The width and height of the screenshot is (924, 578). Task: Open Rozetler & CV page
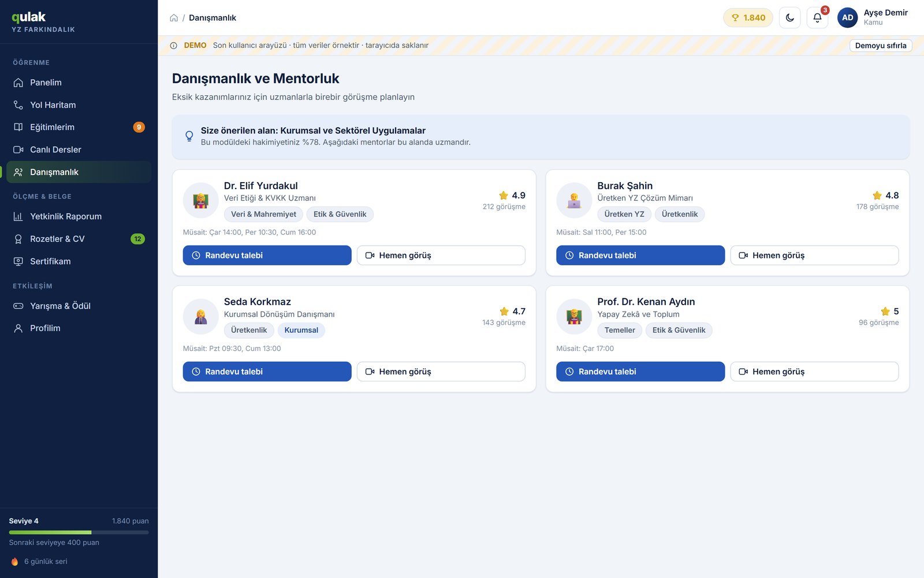pos(79,239)
